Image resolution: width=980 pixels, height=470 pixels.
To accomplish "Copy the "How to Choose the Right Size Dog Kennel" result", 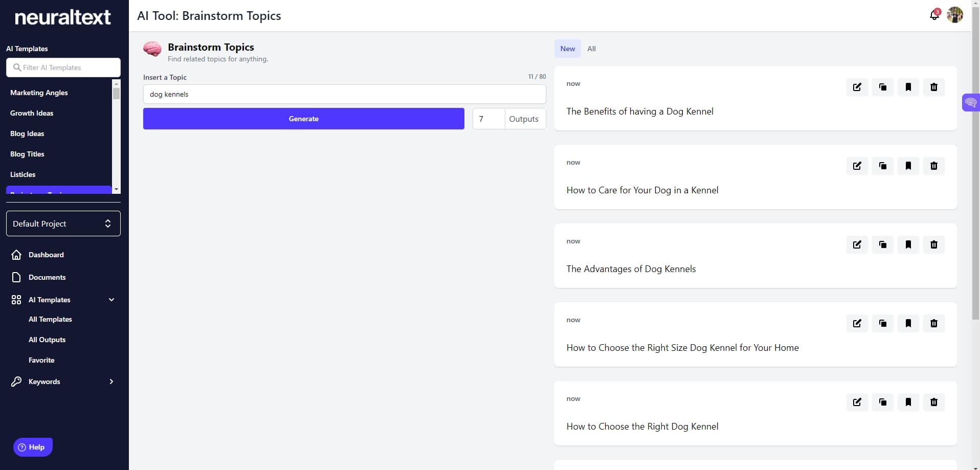I will coord(883,323).
